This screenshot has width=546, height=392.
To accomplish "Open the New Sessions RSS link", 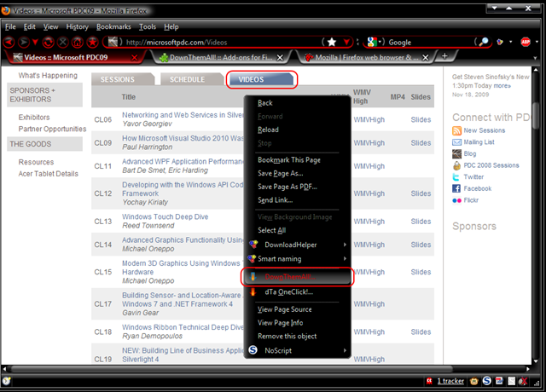I will pyautogui.click(x=484, y=130).
